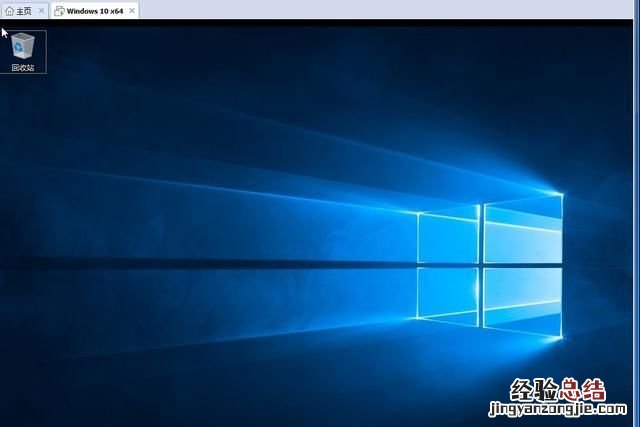Click the lower-left pane of the Windows logo
Image resolution: width=640 pixels, height=427 pixels.
446,291
